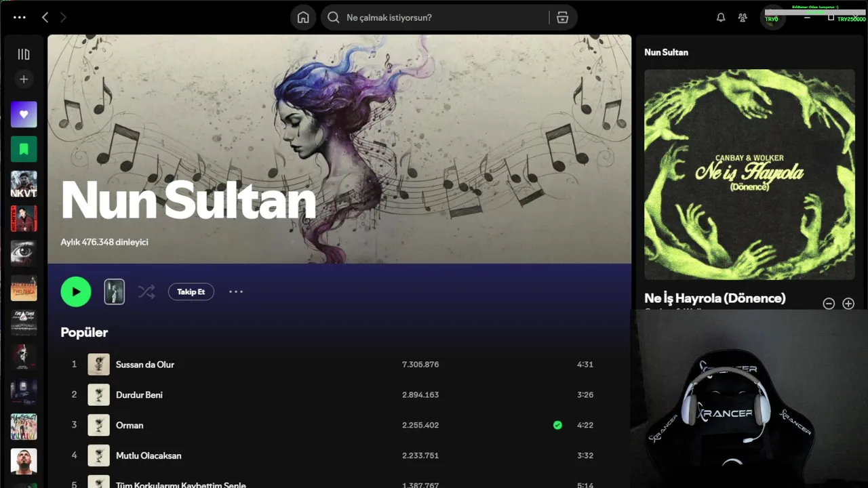Viewport: 868px width, 488px height.
Task: Click the Durdur Beni cover thumbnail
Action: 98,394
